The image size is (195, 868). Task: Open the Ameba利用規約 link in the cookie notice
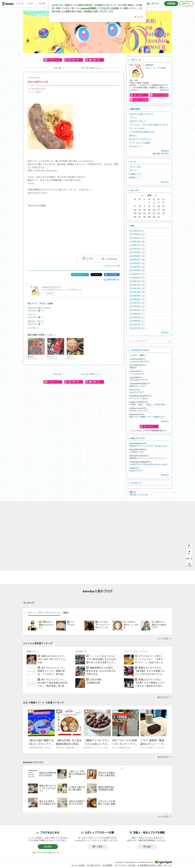tap(88, 8)
